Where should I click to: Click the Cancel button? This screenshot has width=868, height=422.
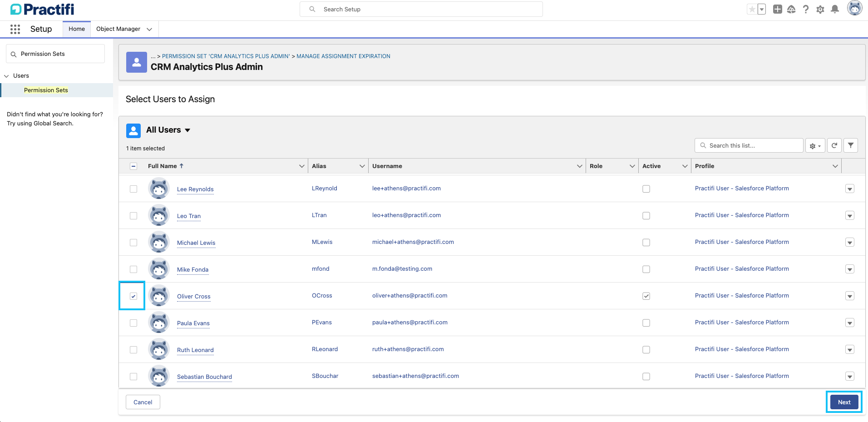coord(143,402)
